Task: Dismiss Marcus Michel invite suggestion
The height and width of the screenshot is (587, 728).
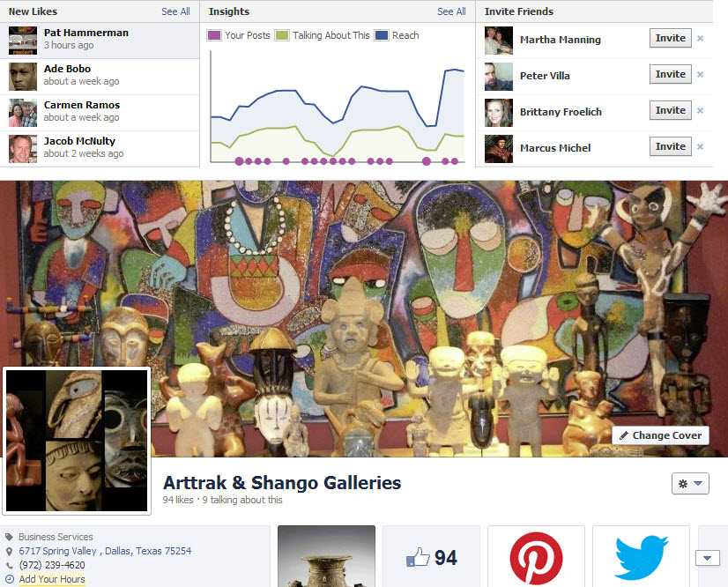Action: [x=700, y=146]
